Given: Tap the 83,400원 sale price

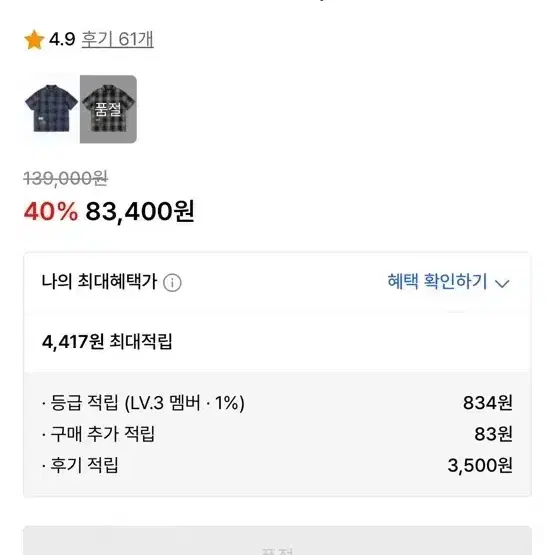Looking at the screenshot, I should [x=140, y=211].
